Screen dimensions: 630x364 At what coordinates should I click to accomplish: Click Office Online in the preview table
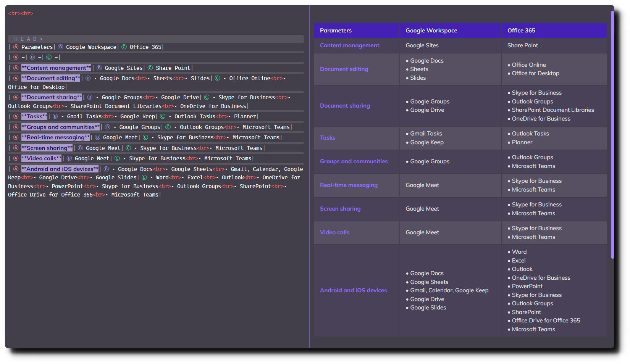529,65
